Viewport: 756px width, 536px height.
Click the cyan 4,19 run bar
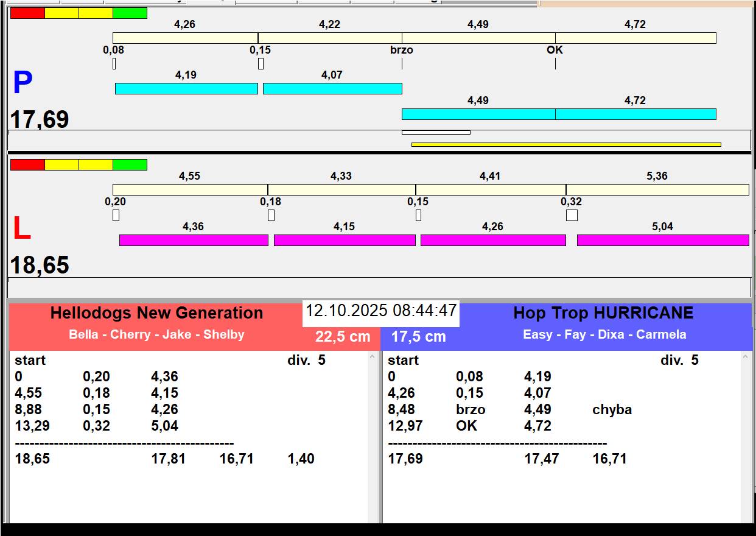(186, 89)
